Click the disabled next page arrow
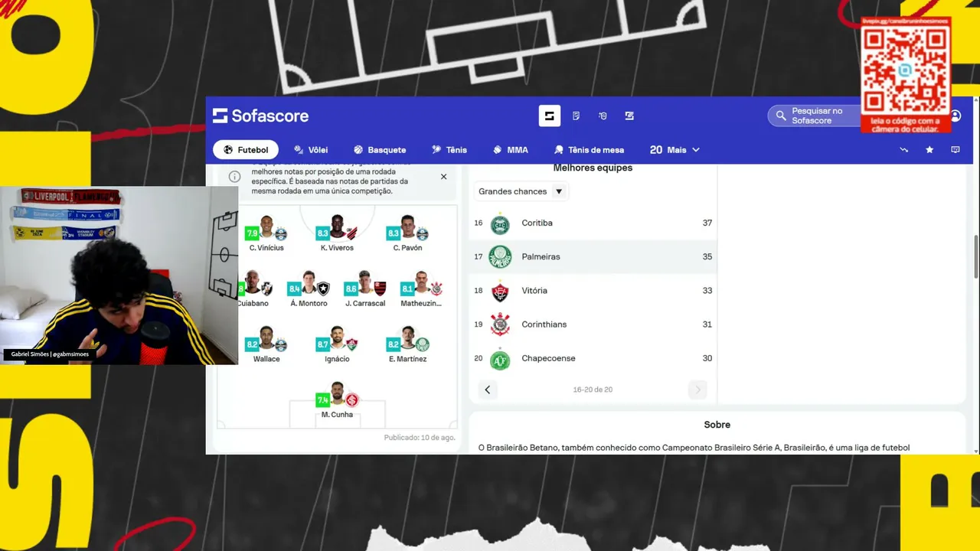Image resolution: width=980 pixels, height=551 pixels. coord(697,390)
